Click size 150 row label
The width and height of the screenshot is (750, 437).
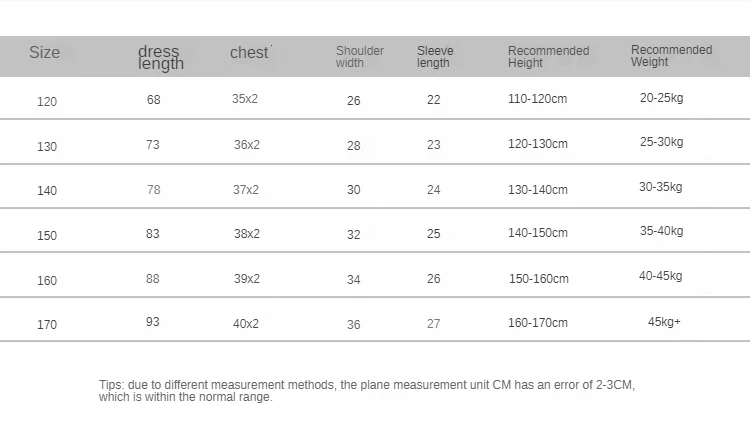47,236
